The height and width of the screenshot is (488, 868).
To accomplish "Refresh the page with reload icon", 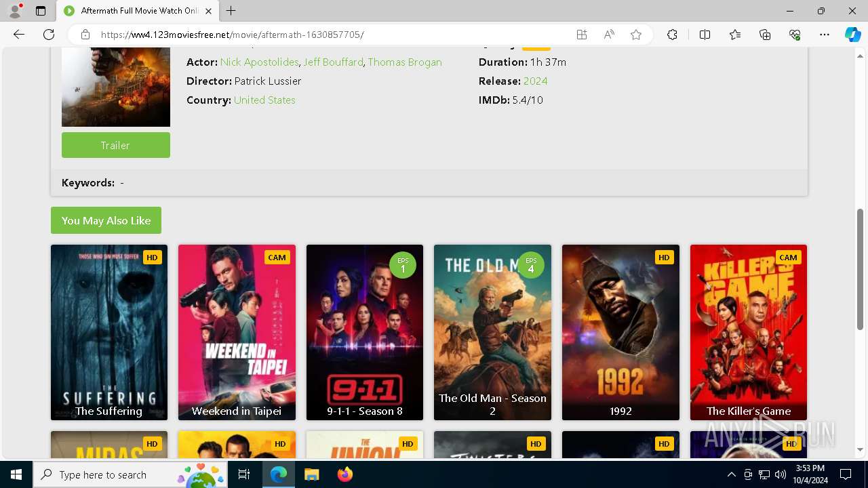I will tap(49, 35).
